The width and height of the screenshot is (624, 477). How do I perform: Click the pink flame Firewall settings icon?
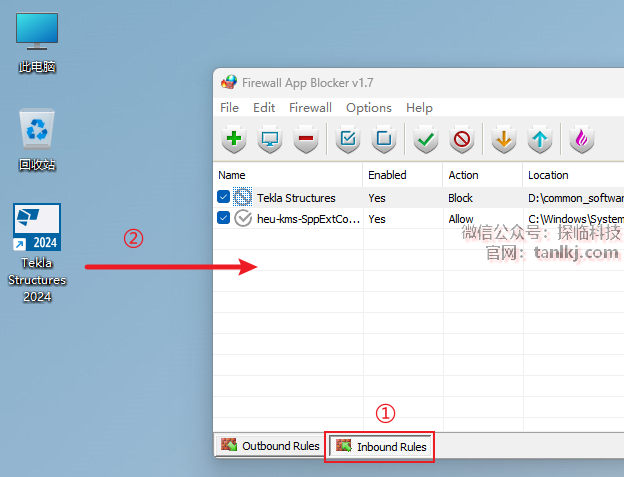[581, 139]
